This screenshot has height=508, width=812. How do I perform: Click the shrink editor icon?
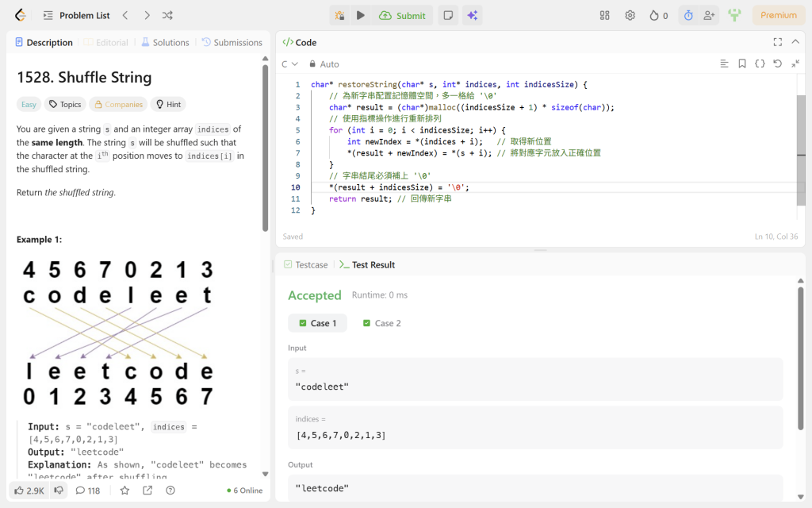coord(795,63)
